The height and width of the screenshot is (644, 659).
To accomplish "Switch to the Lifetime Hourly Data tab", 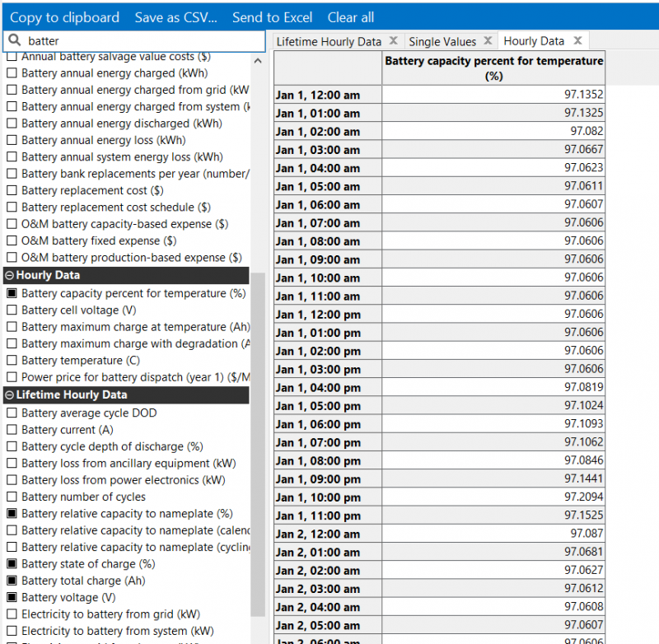I will 329,41.
